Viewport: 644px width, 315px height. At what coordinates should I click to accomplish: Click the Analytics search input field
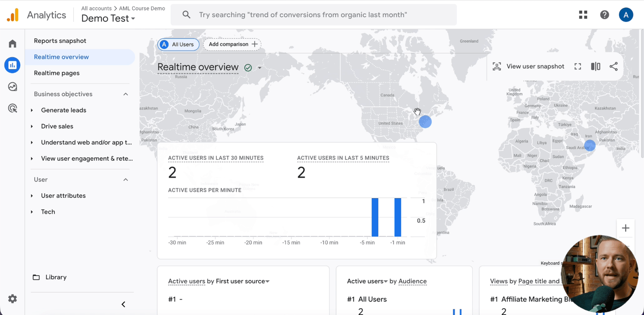click(313, 15)
